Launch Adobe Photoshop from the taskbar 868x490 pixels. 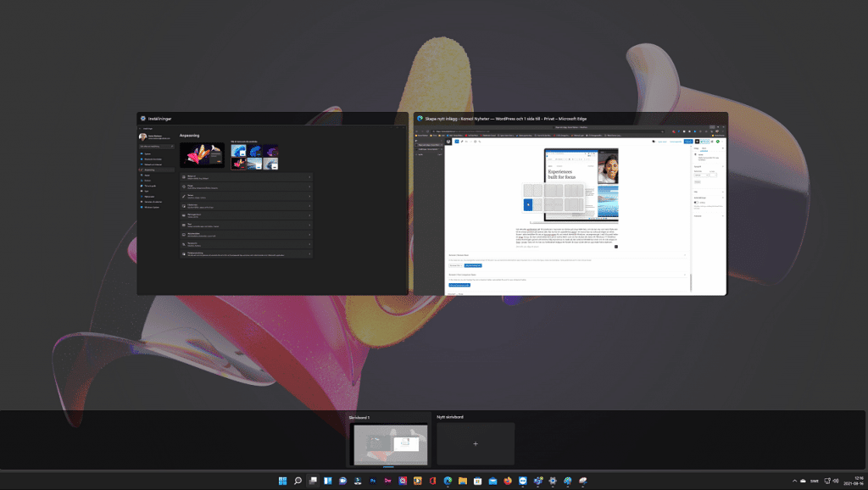point(373,481)
